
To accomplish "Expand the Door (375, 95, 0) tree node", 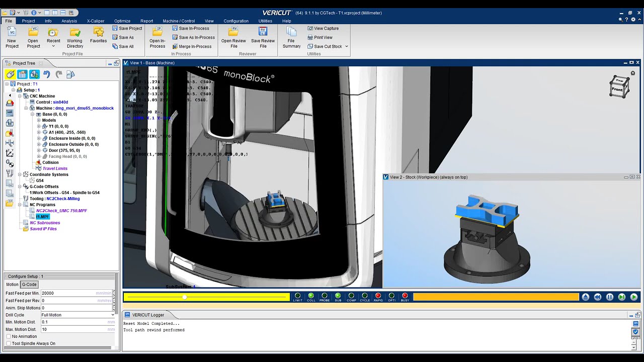I will pos(39,150).
